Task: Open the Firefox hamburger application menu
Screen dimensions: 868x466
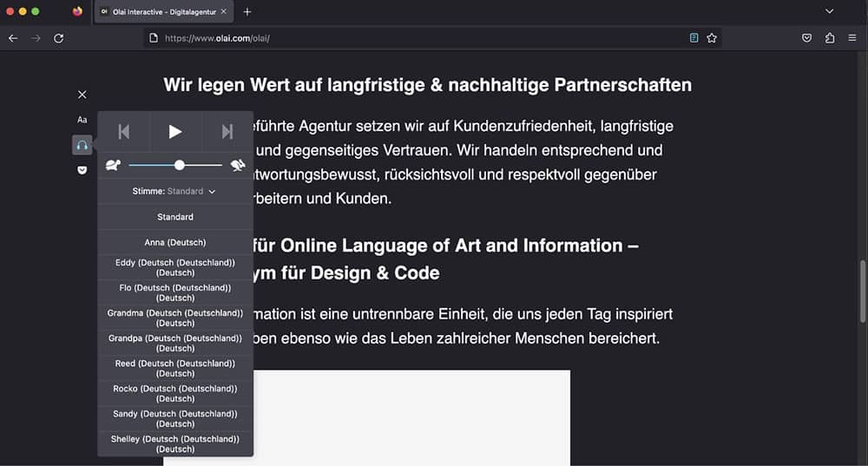Action: point(852,37)
